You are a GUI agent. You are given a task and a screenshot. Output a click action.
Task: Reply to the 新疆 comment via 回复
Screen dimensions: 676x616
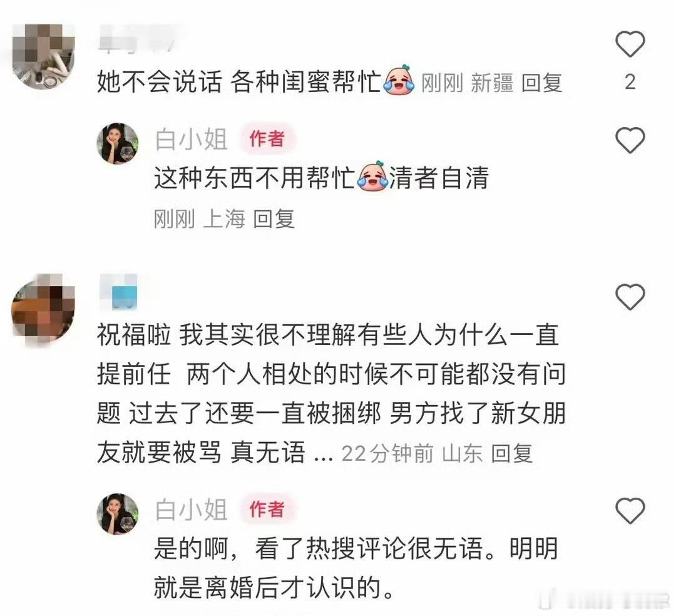[x=541, y=83]
